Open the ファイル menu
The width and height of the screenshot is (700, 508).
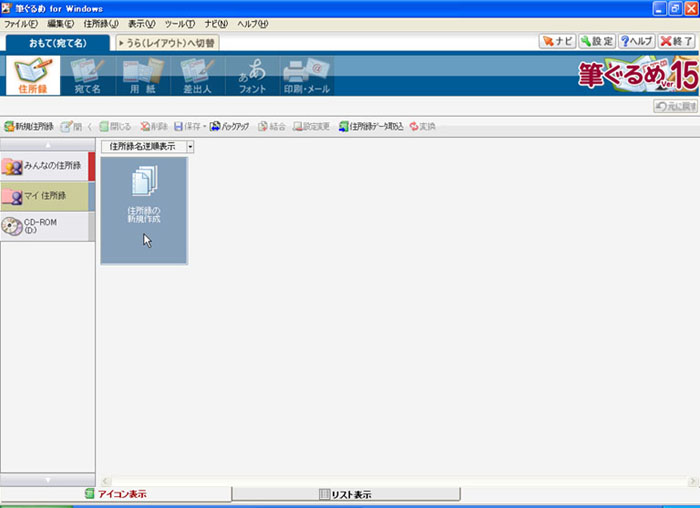[x=21, y=23]
